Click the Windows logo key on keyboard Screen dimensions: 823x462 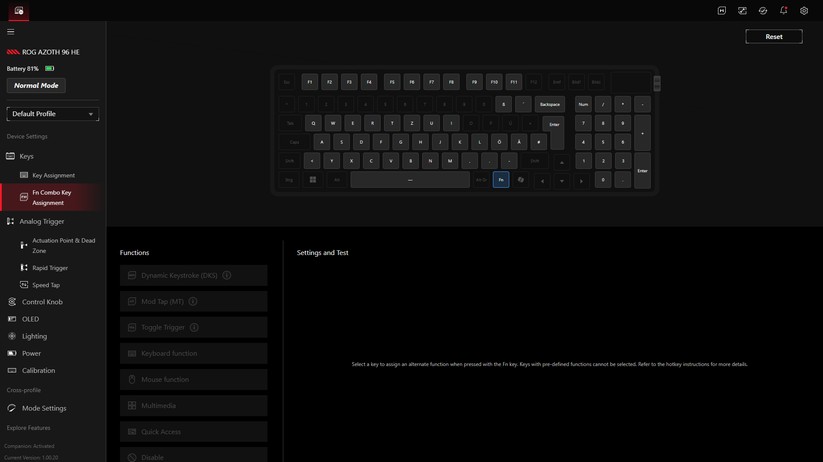(313, 180)
